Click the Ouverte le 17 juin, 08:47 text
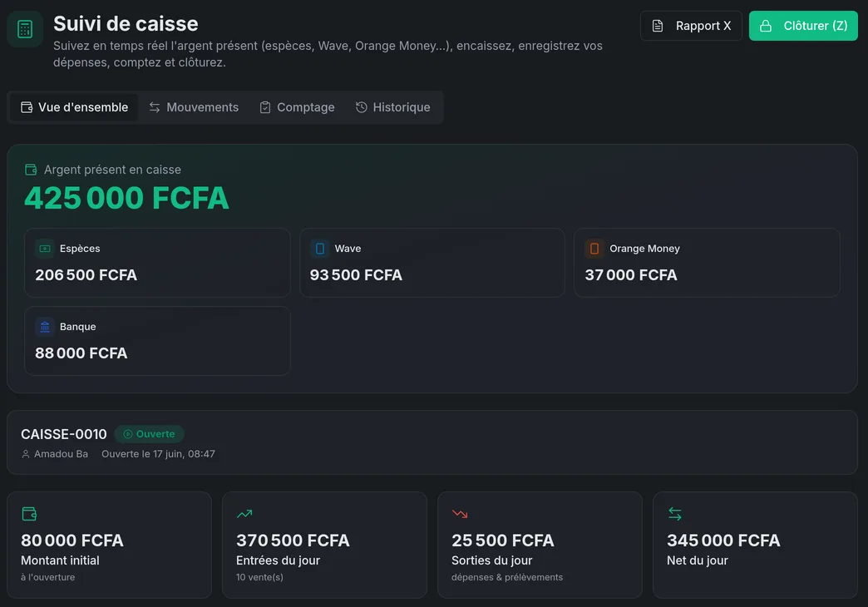The image size is (868, 607). [158, 454]
